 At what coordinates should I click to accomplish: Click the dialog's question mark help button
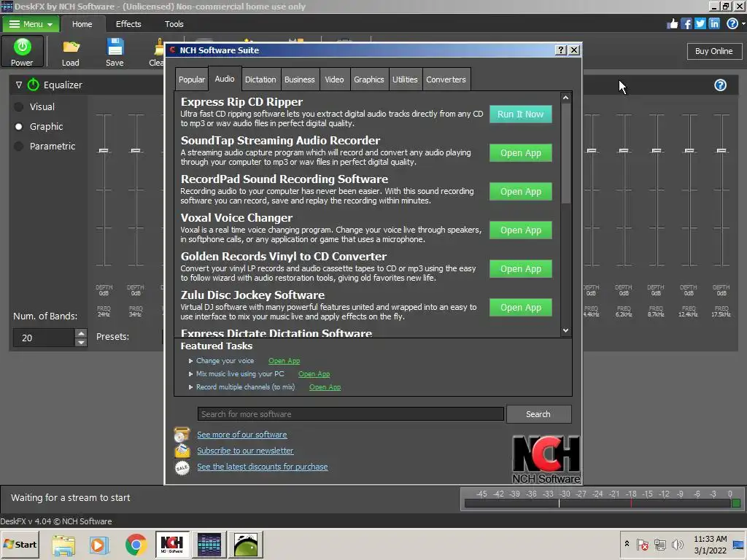tap(561, 50)
